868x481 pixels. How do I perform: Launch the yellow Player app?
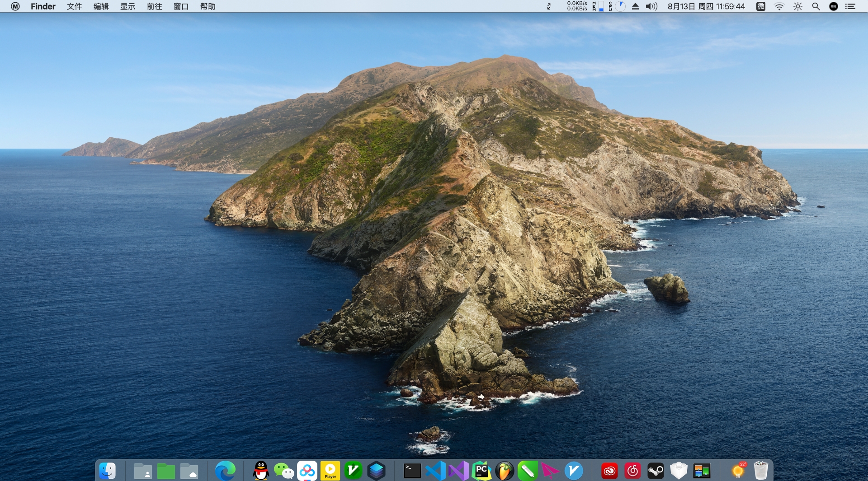pos(330,471)
